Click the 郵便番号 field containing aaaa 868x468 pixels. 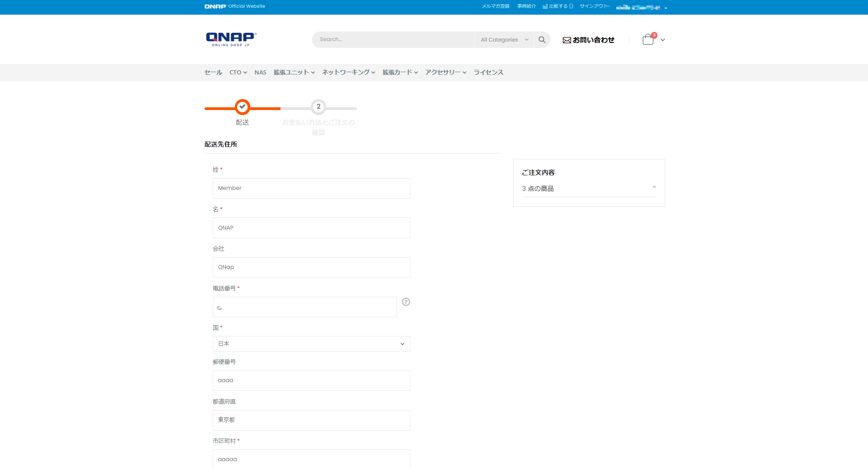coord(312,380)
